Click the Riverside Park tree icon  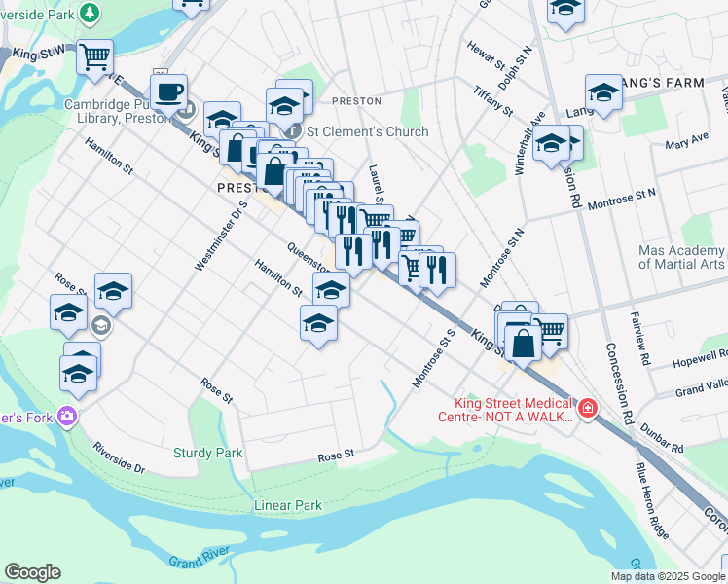90,12
